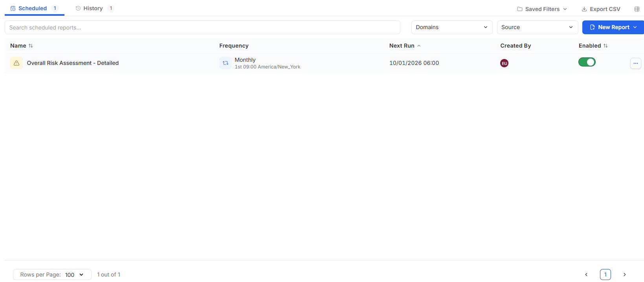Select the Scheduled tab
644x282 pixels.
coord(34,8)
